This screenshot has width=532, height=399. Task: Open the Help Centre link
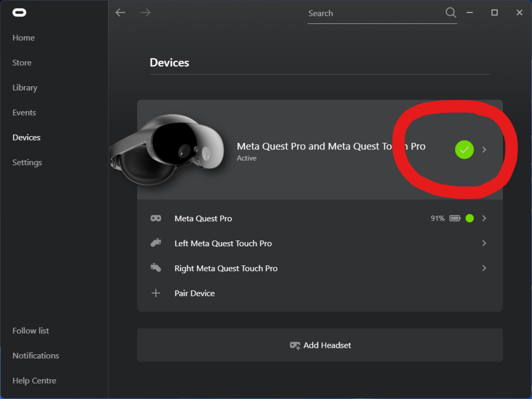(34, 381)
